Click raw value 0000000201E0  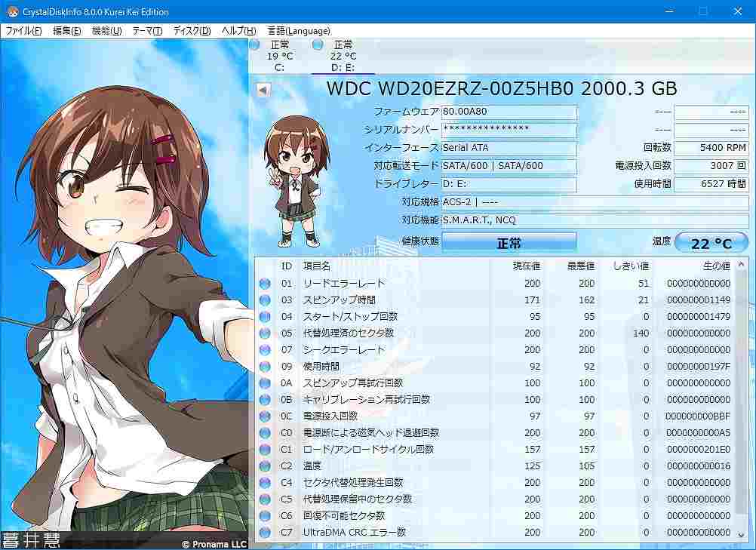[699, 449]
